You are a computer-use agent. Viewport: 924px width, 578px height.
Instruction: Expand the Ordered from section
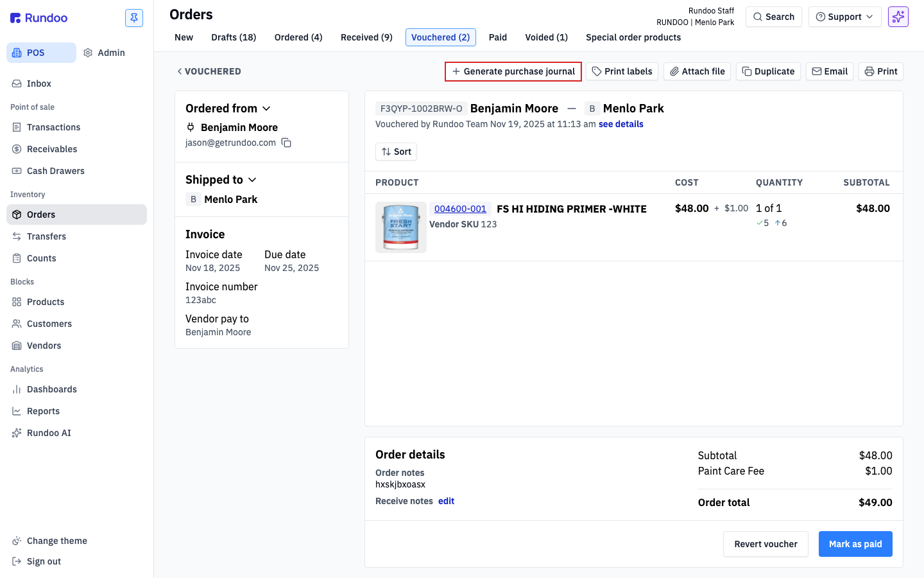pyautogui.click(x=228, y=109)
